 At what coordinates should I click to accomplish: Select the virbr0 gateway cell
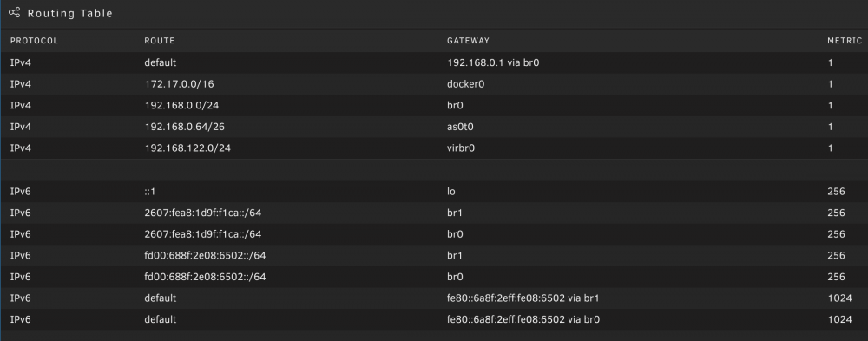pos(461,148)
